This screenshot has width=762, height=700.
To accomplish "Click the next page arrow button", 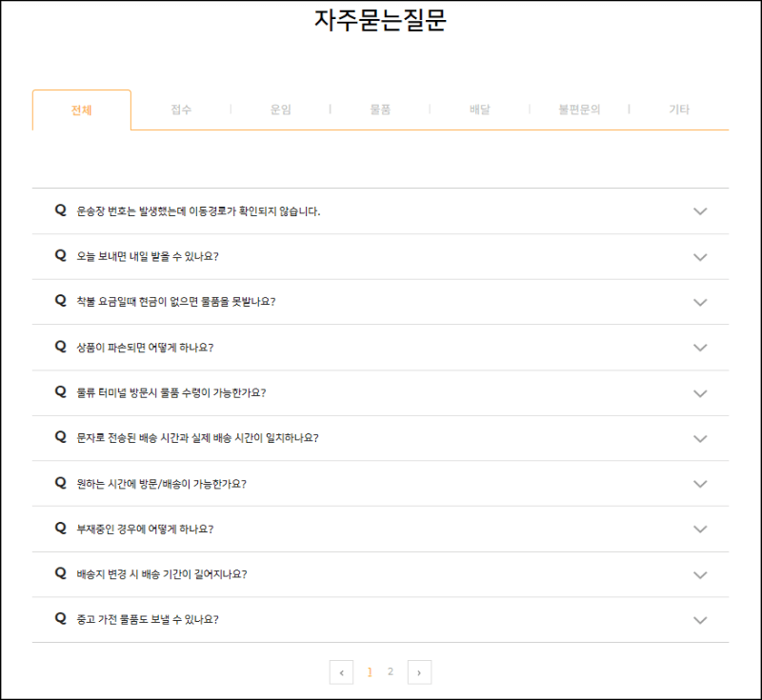I will pyautogui.click(x=419, y=671).
